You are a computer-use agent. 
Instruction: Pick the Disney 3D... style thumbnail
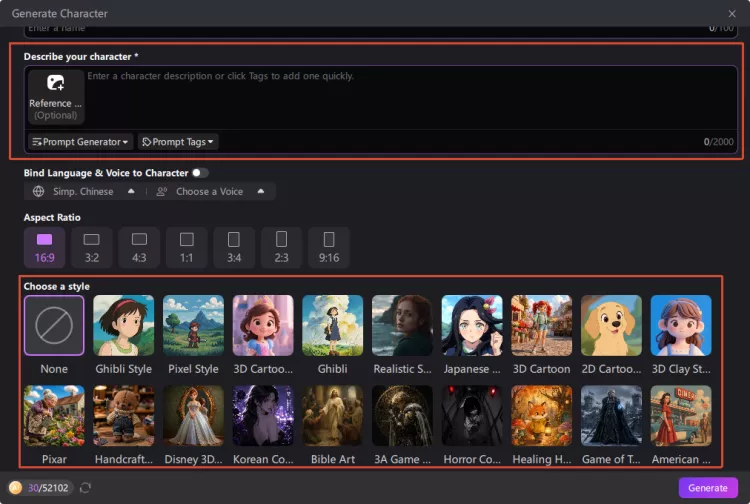[193, 416]
